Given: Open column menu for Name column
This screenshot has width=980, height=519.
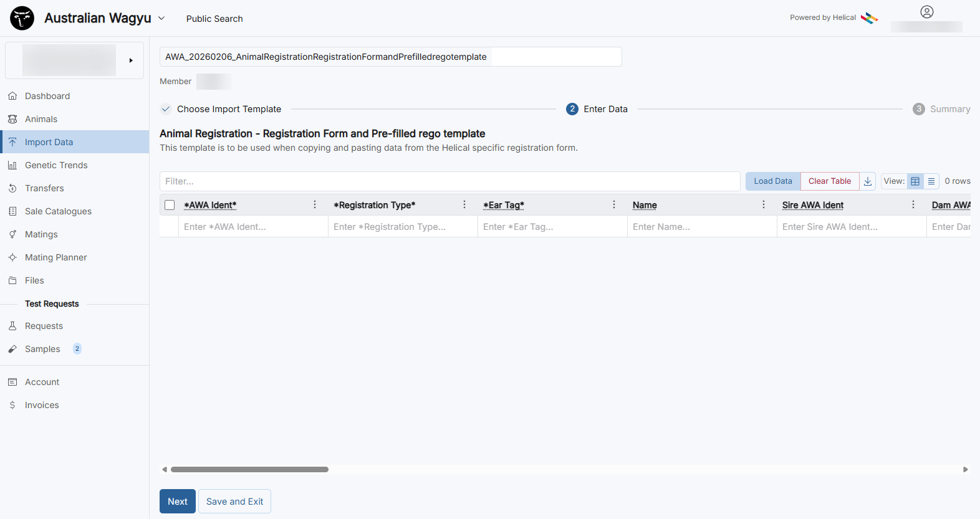Looking at the screenshot, I should pos(764,205).
